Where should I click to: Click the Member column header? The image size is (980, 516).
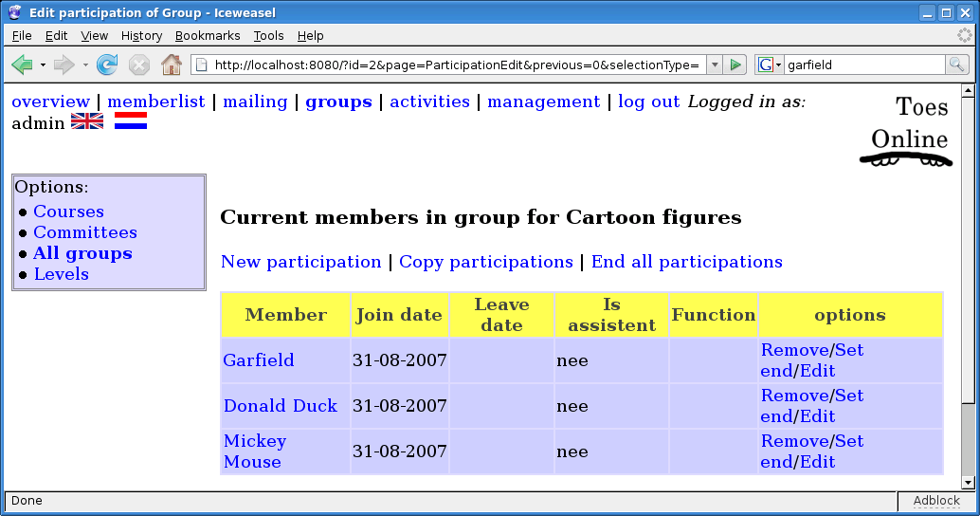pos(285,315)
